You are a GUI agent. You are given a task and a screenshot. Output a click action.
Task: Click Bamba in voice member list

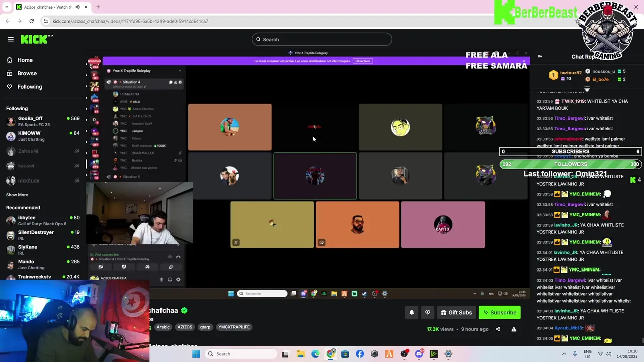pos(137,160)
